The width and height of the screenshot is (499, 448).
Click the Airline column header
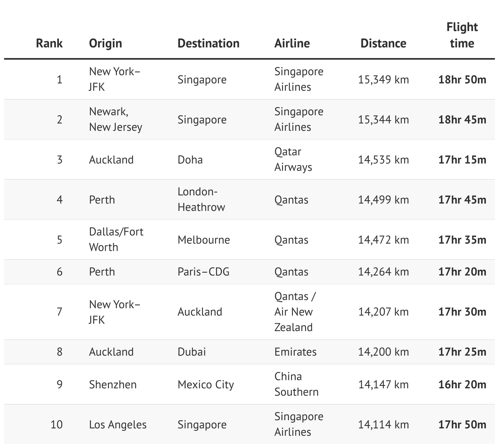pos(292,43)
